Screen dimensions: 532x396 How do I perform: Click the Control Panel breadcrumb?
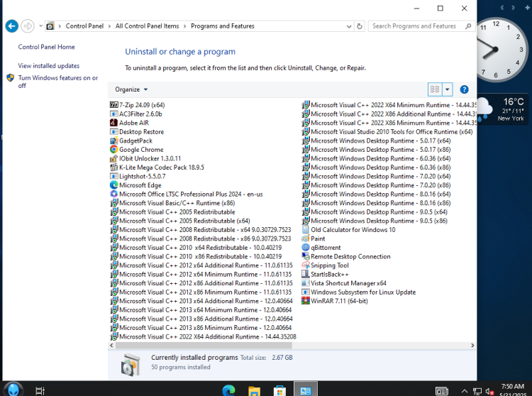click(84, 26)
